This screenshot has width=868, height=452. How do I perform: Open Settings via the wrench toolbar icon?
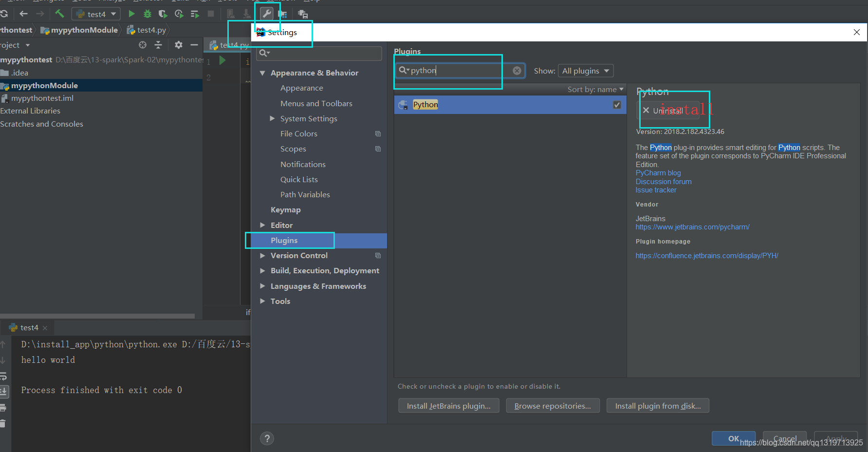coord(267,13)
